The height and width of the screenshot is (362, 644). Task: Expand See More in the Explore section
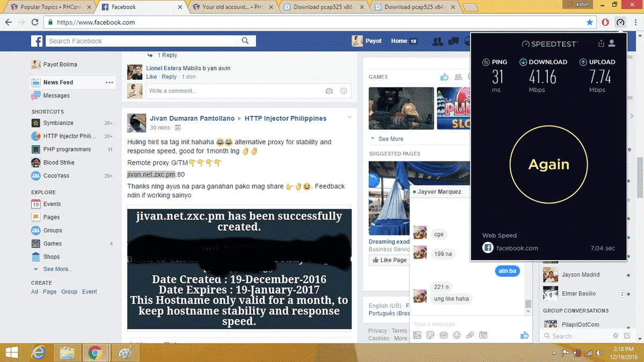57,269
